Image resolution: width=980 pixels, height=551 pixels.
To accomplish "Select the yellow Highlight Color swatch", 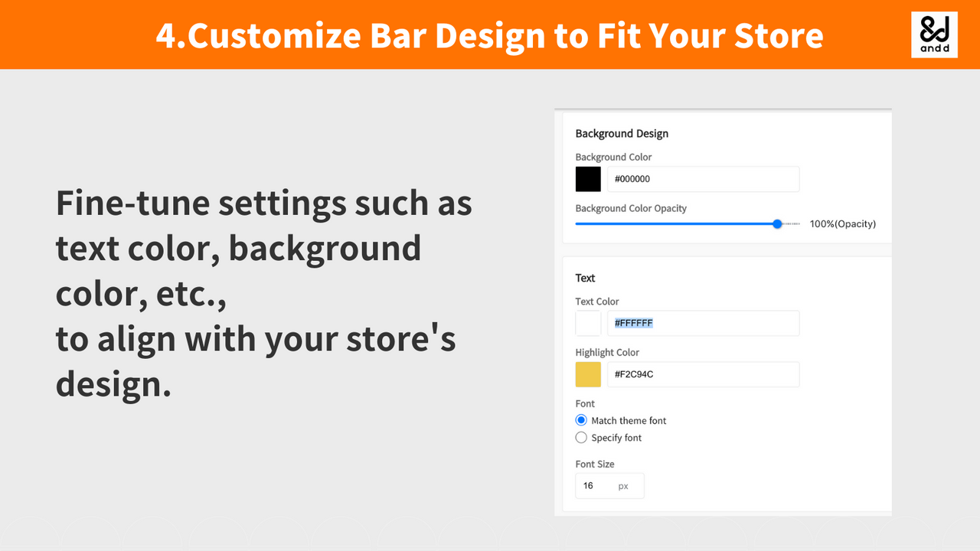I will (587, 374).
